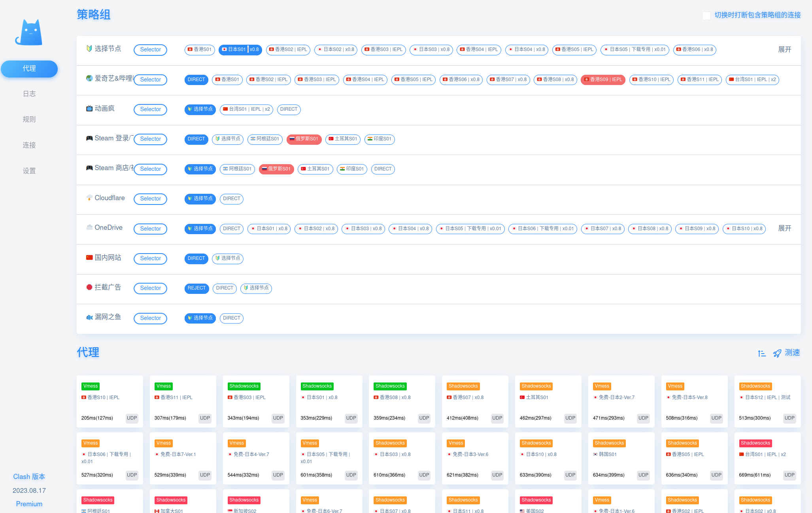Select the 香港S10 | IEPL proxy card

[x=110, y=401]
